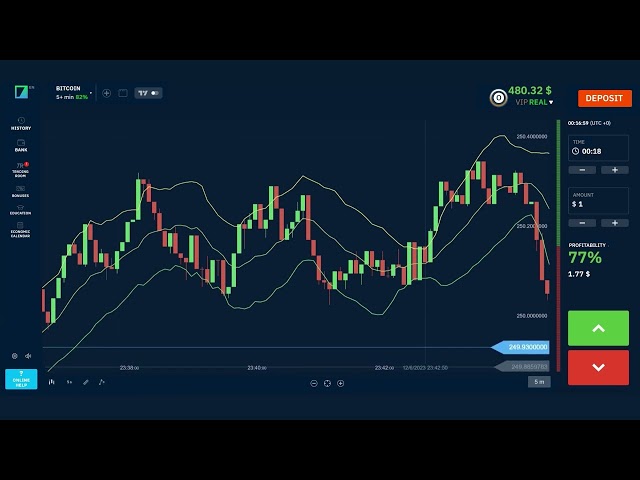The height and width of the screenshot is (480, 640).
Task: Decrease trade amount with minus button
Action: click(x=582, y=223)
